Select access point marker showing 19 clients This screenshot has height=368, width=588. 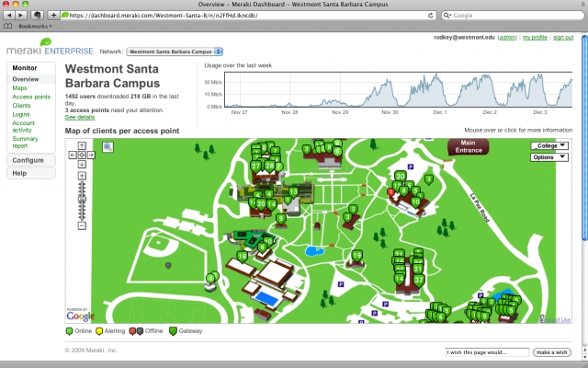357,257
